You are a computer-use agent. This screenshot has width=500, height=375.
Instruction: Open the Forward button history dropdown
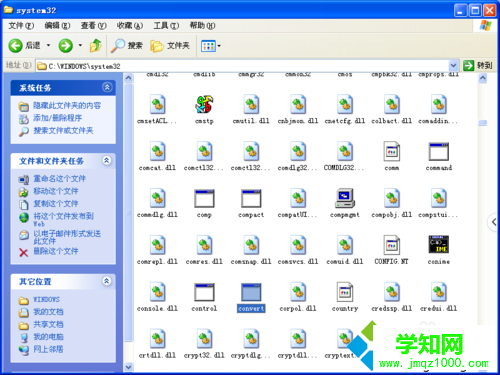[80, 45]
